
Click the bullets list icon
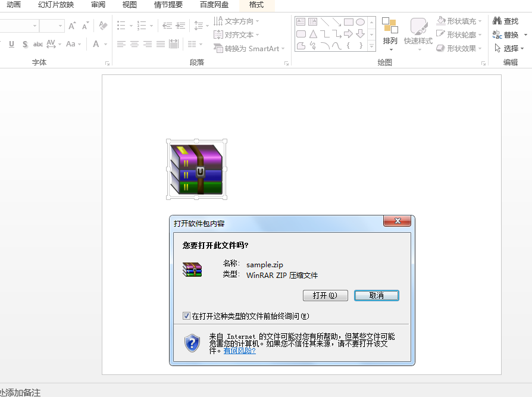tap(121, 26)
